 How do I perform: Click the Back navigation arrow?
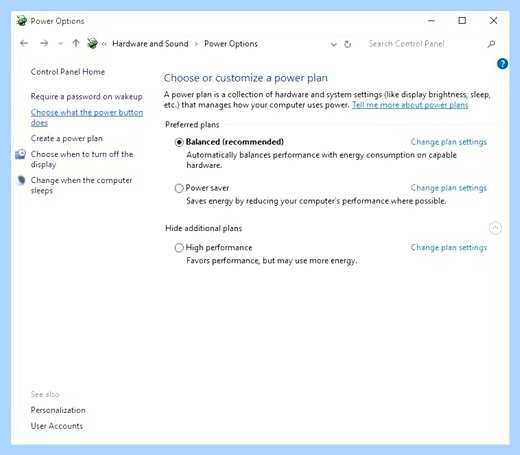tap(24, 43)
